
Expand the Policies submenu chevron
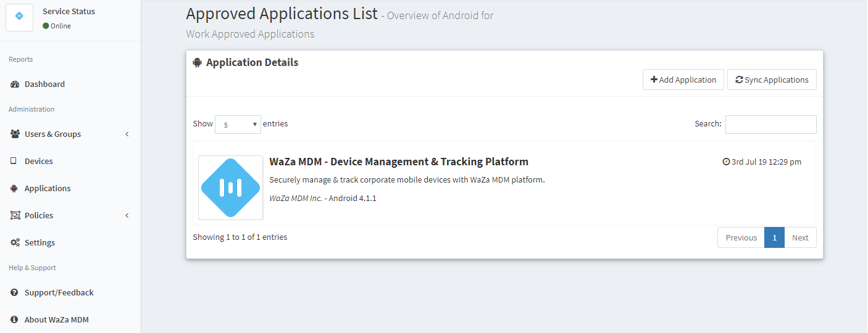pos(127,215)
